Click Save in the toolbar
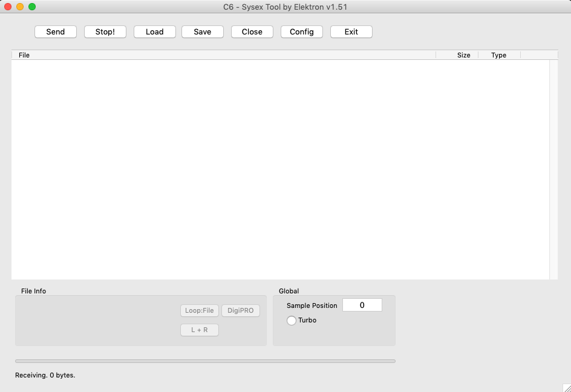This screenshot has width=571, height=392. click(203, 31)
